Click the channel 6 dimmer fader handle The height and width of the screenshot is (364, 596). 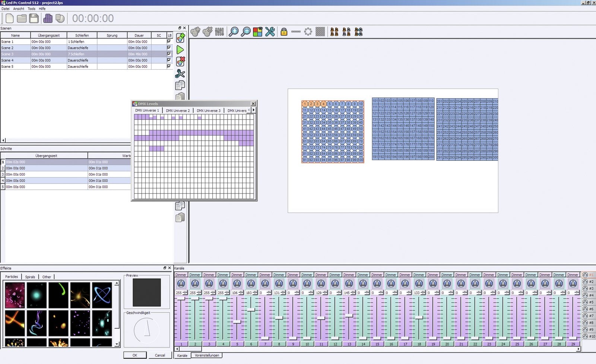[x=251, y=310]
